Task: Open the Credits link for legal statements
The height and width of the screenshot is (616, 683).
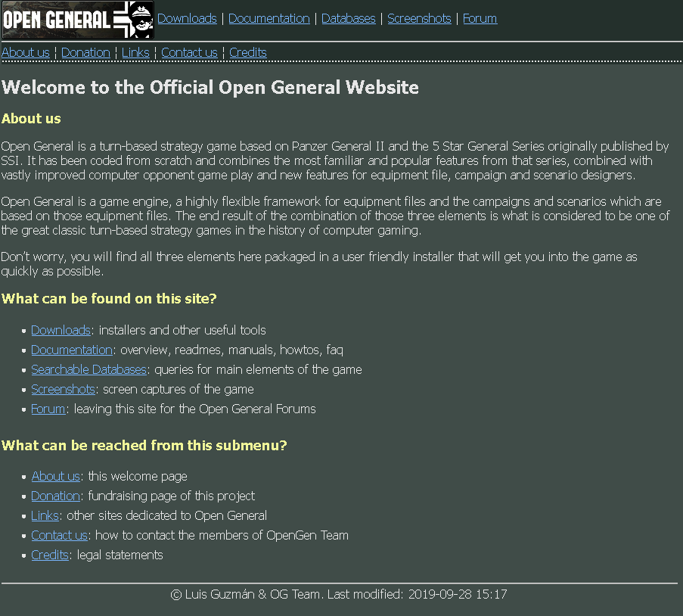Action: point(50,555)
